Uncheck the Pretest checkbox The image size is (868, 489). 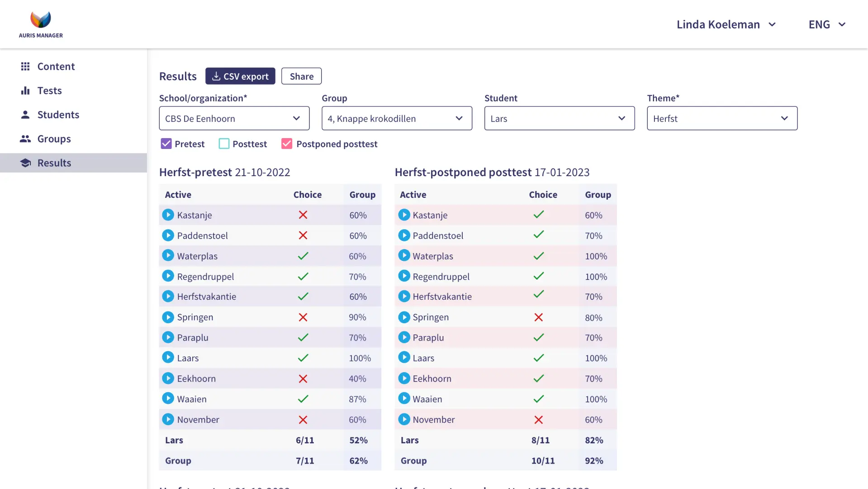(166, 144)
